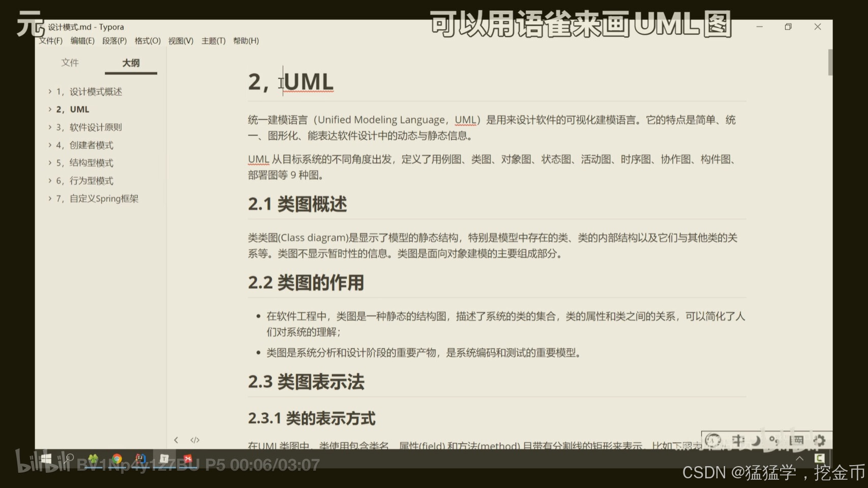The height and width of the screenshot is (488, 868).
Task: Open the 文件(F) menu
Action: point(51,41)
